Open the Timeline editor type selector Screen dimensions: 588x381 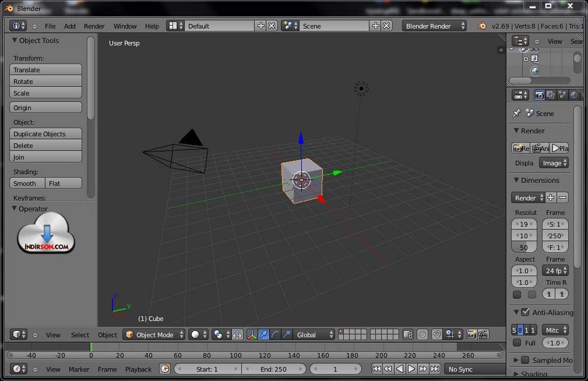click(17, 369)
